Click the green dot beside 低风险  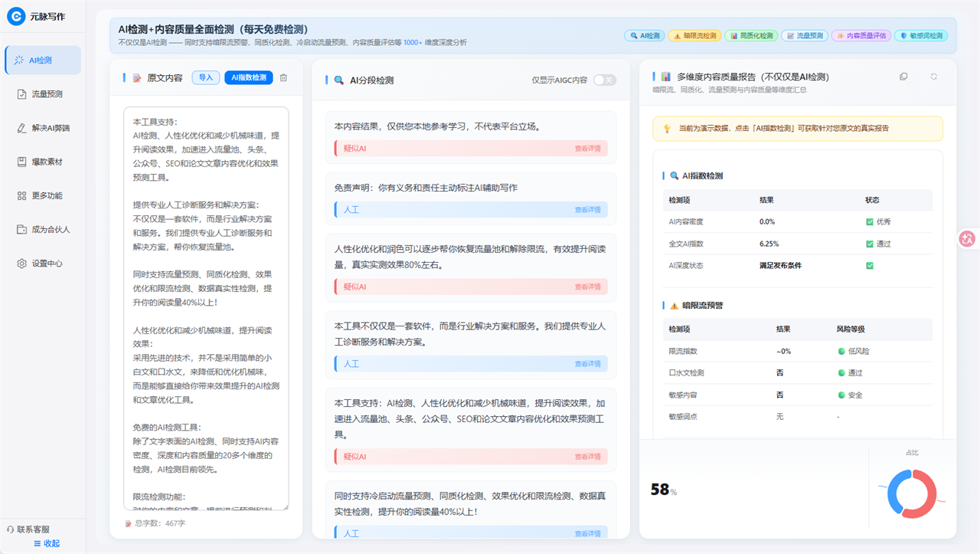click(x=841, y=351)
